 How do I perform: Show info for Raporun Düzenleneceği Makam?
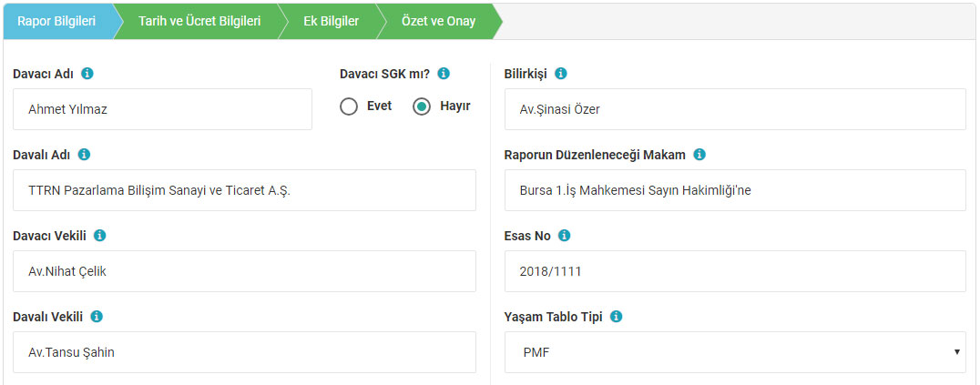tap(700, 155)
